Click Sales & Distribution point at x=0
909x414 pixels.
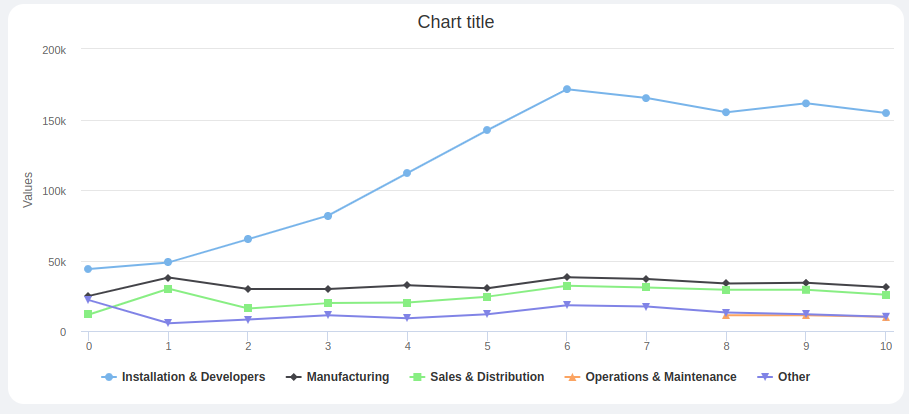coord(88,314)
